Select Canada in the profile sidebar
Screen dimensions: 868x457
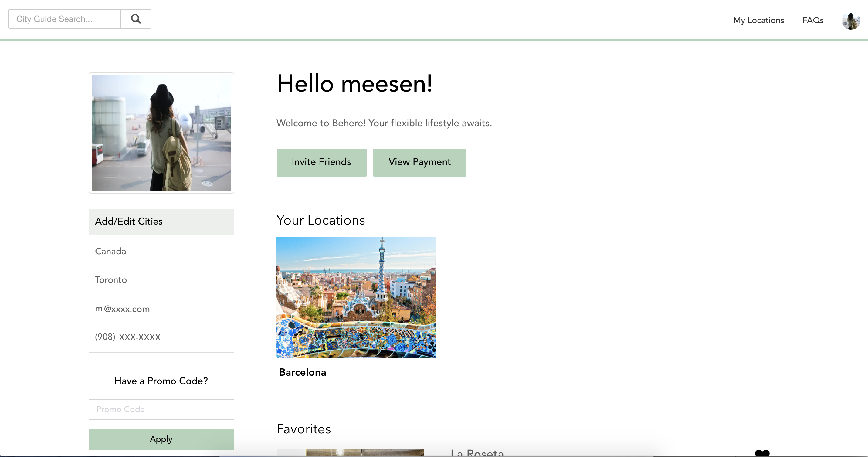click(x=110, y=252)
